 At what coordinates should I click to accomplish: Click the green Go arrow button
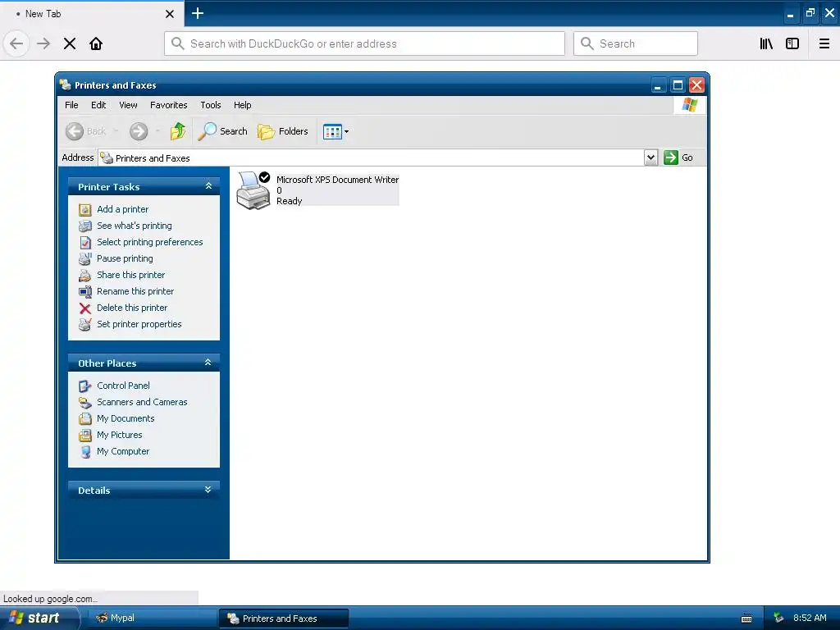[x=671, y=157]
